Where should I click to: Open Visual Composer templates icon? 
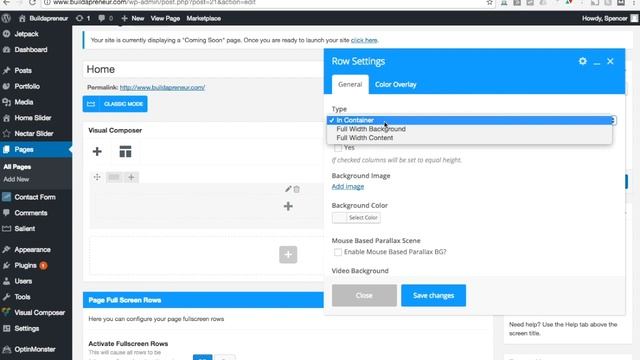125,152
